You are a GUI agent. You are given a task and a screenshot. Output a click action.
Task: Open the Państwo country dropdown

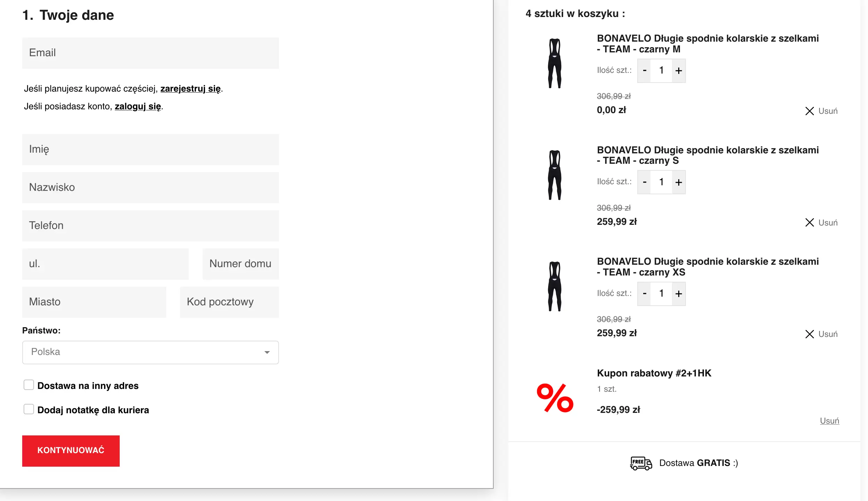[150, 352]
